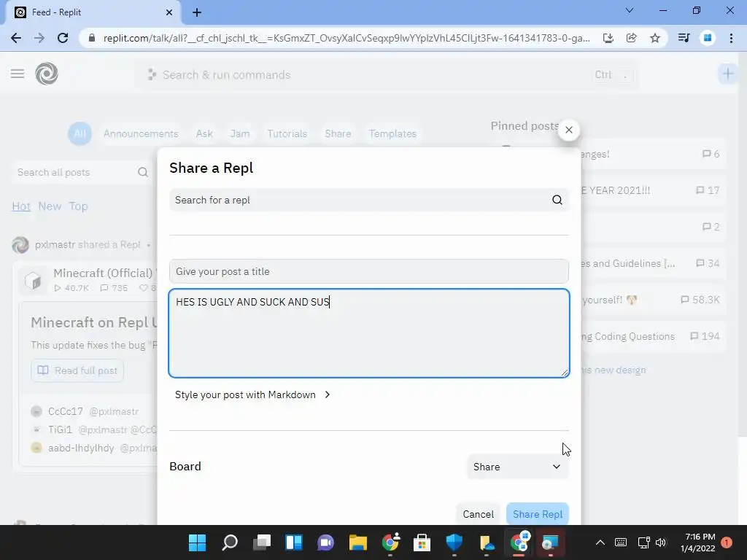Open Windows taskbar search
747x560 pixels.
point(230,542)
